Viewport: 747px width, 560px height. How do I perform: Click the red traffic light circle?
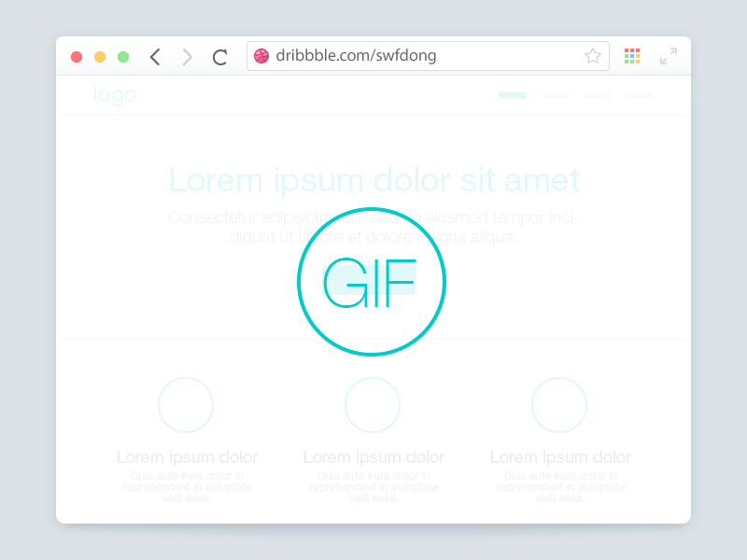[x=77, y=56]
